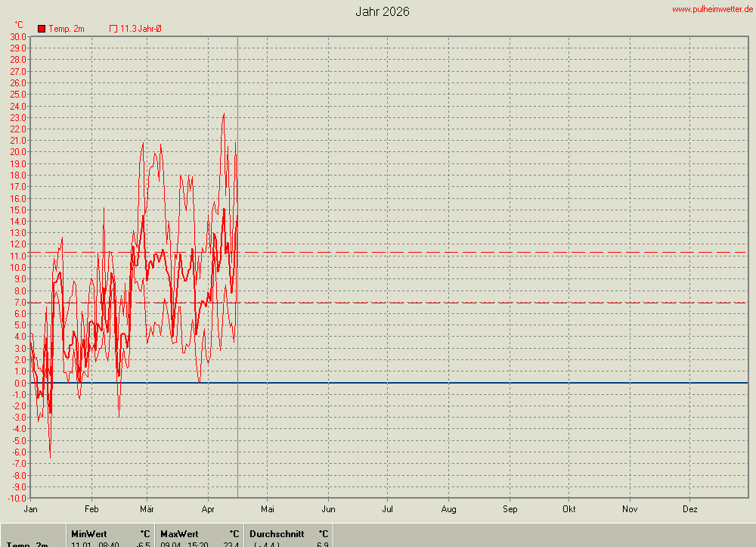Open the www.pulheimwetter.de link
Screen dimensions: 756x547
(x=712, y=9)
